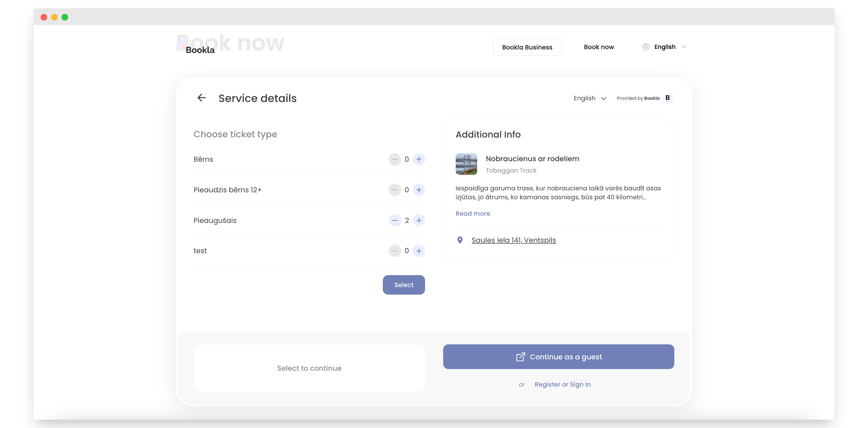Open the English language dropdown in widget
The image size is (868, 428).
[x=590, y=98]
